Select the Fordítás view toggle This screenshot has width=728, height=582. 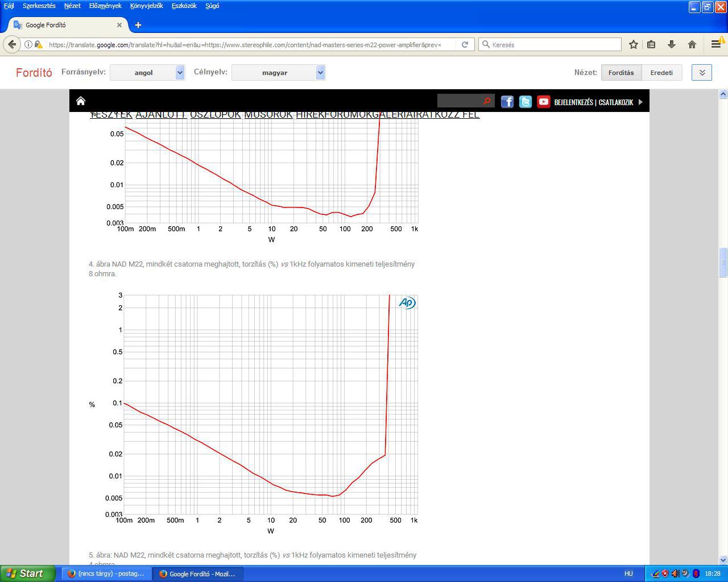(x=621, y=72)
